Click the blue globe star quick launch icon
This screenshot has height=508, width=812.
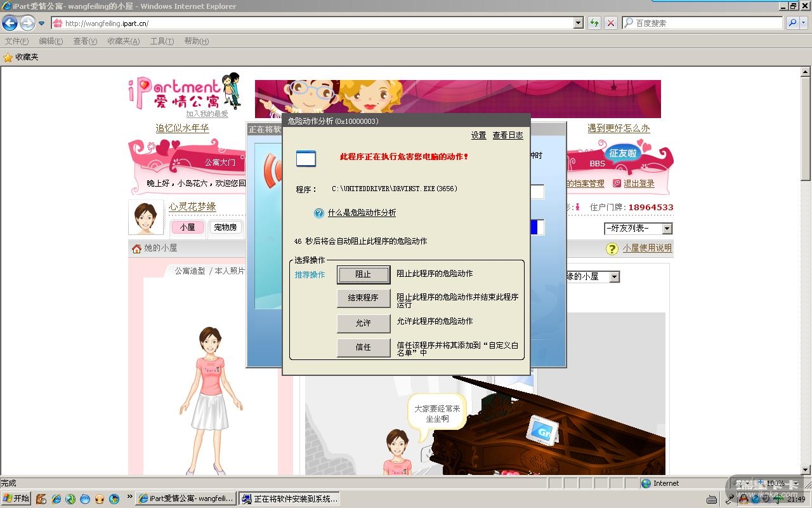pos(114,499)
